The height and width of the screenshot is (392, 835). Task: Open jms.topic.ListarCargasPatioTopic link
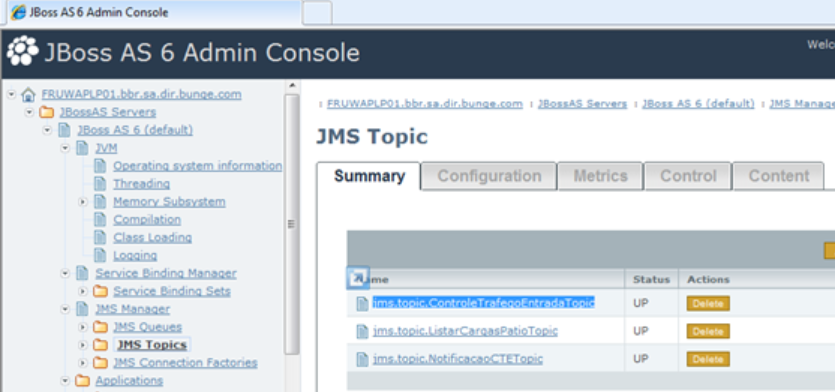click(465, 331)
